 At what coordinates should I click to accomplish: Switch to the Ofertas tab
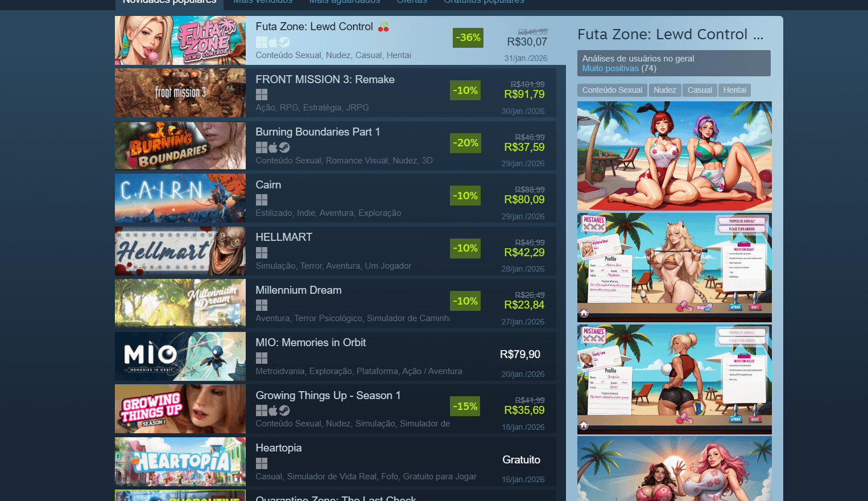412,2
